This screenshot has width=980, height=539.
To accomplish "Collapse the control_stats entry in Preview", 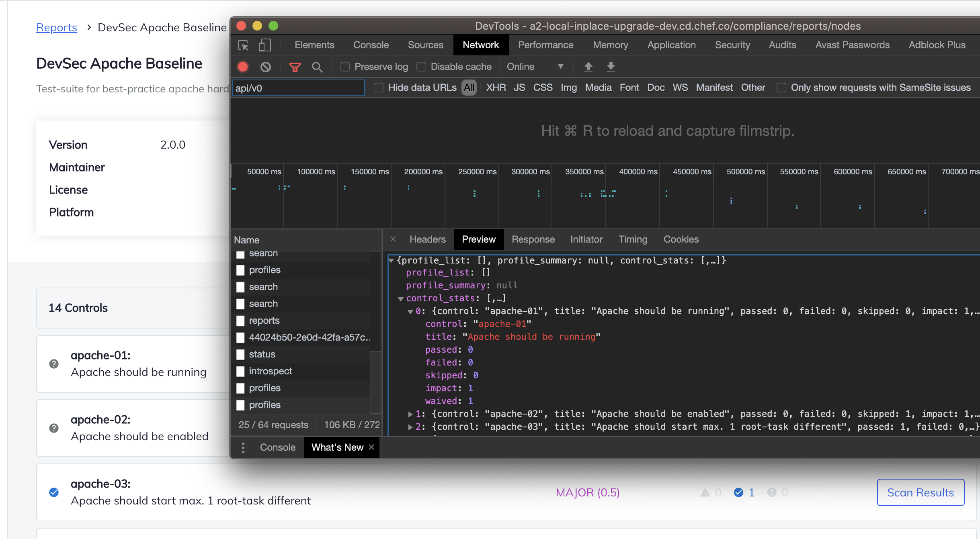I will click(x=401, y=298).
